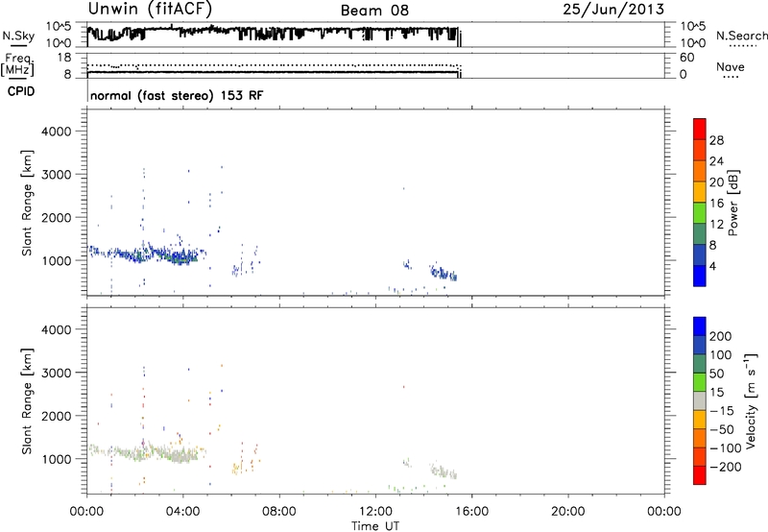Click the velocity panel '1000' range tick label
This screenshot has width=768, height=532.
click(x=56, y=459)
